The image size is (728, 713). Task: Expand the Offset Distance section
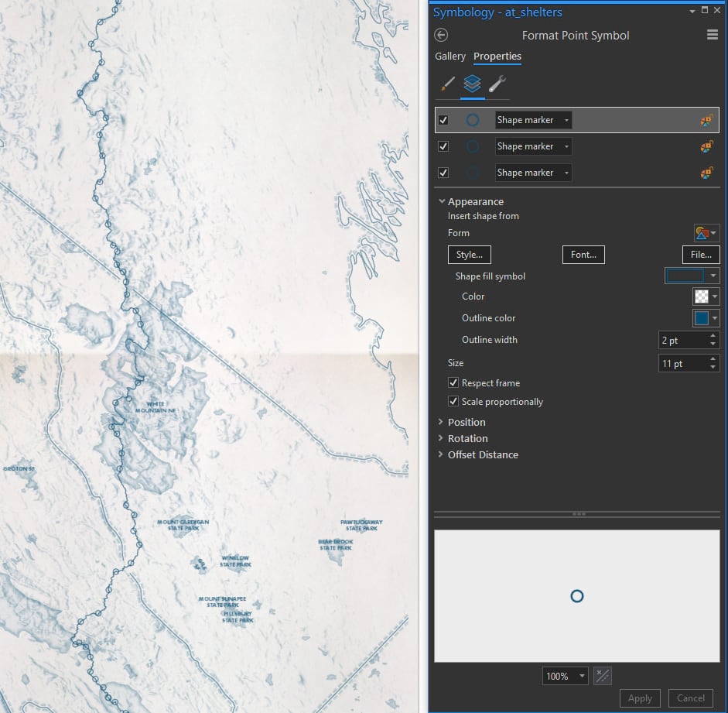click(478, 454)
